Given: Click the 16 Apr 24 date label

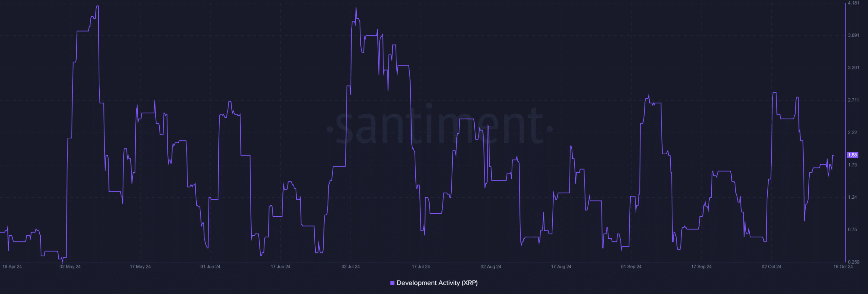Looking at the screenshot, I should (12, 267).
